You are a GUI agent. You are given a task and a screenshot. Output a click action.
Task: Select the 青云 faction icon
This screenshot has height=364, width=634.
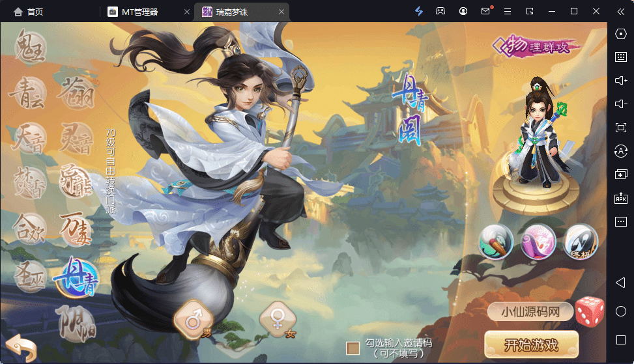tap(27, 94)
